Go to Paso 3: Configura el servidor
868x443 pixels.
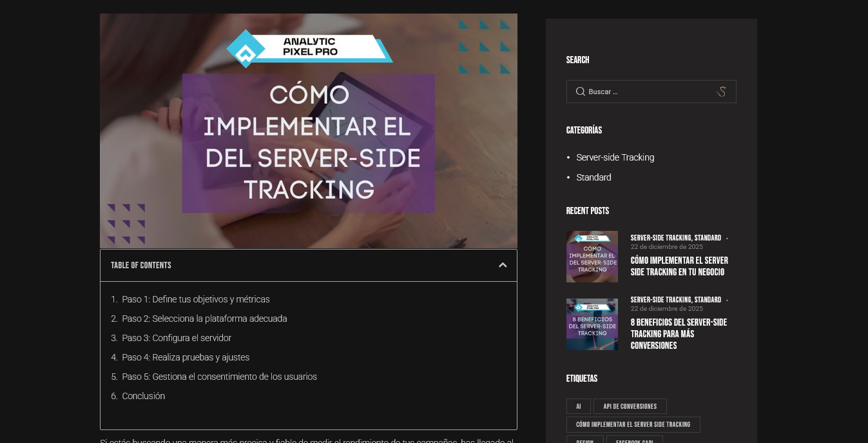(x=176, y=338)
